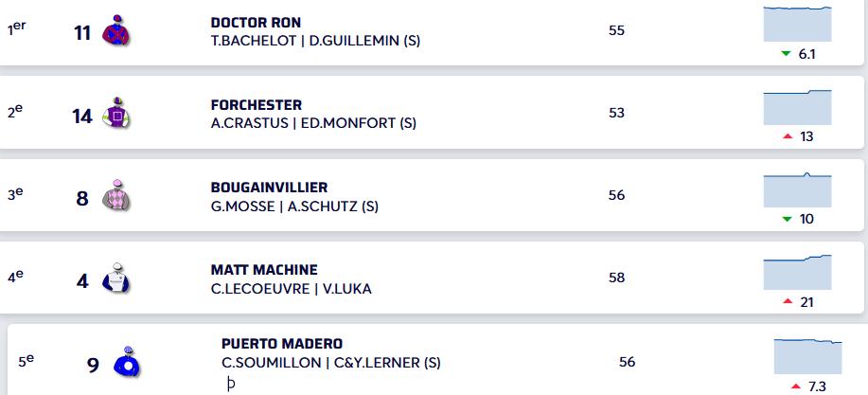View Matt Machine's odds trend graph

point(797,273)
